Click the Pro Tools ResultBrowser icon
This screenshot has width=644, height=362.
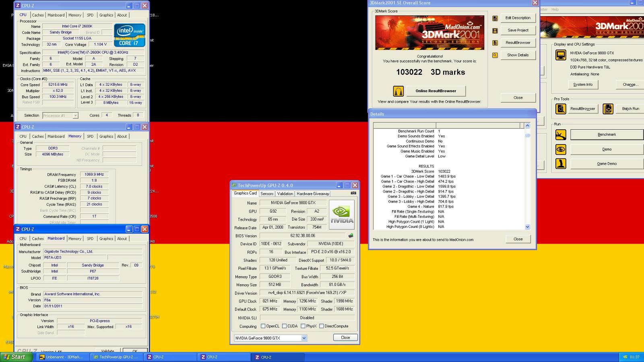(x=561, y=109)
